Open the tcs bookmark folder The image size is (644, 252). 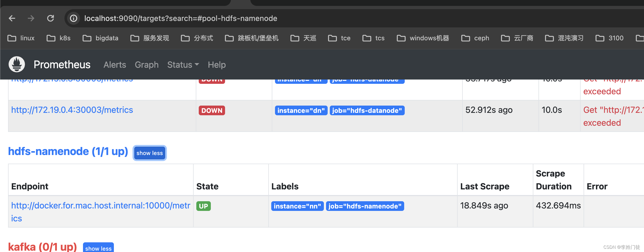pyautogui.click(x=373, y=38)
